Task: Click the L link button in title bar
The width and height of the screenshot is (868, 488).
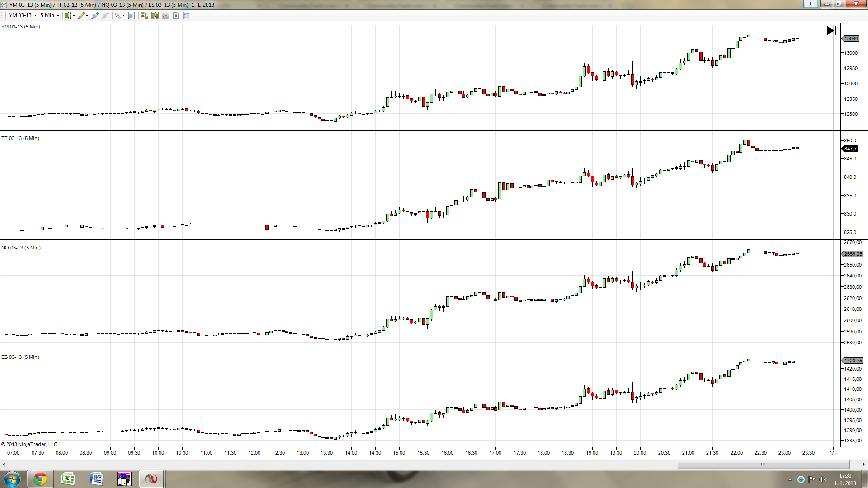Action: [811, 4]
